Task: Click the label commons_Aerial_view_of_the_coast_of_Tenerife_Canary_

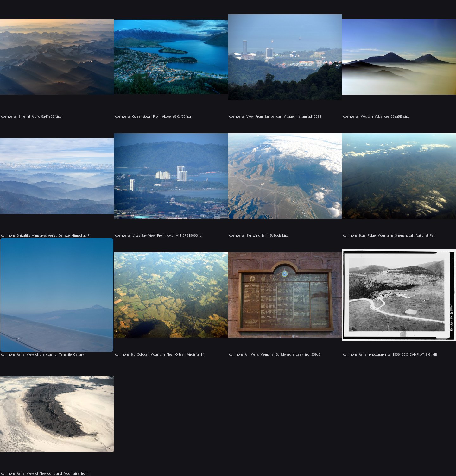Action: (43, 354)
